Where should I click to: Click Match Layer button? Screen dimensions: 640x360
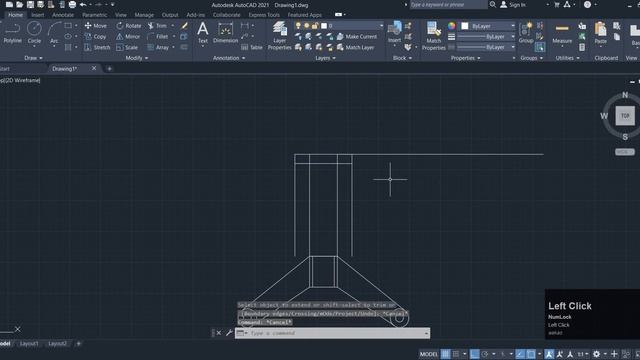click(x=355, y=47)
